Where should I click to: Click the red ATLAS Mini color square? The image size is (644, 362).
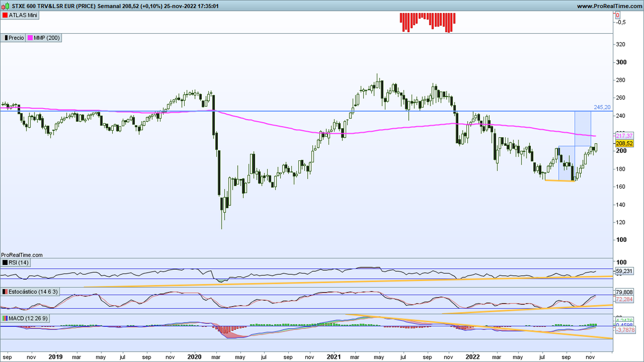tap(5, 16)
